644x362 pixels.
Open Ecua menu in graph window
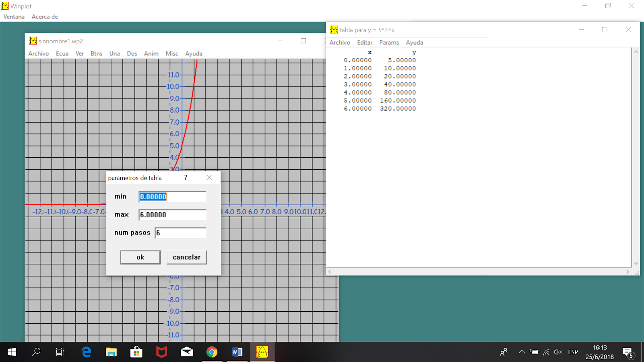pos(62,53)
